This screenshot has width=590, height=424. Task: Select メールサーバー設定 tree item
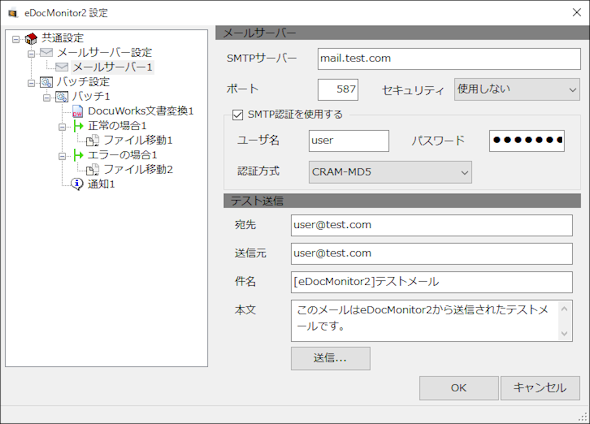pos(105,52)
